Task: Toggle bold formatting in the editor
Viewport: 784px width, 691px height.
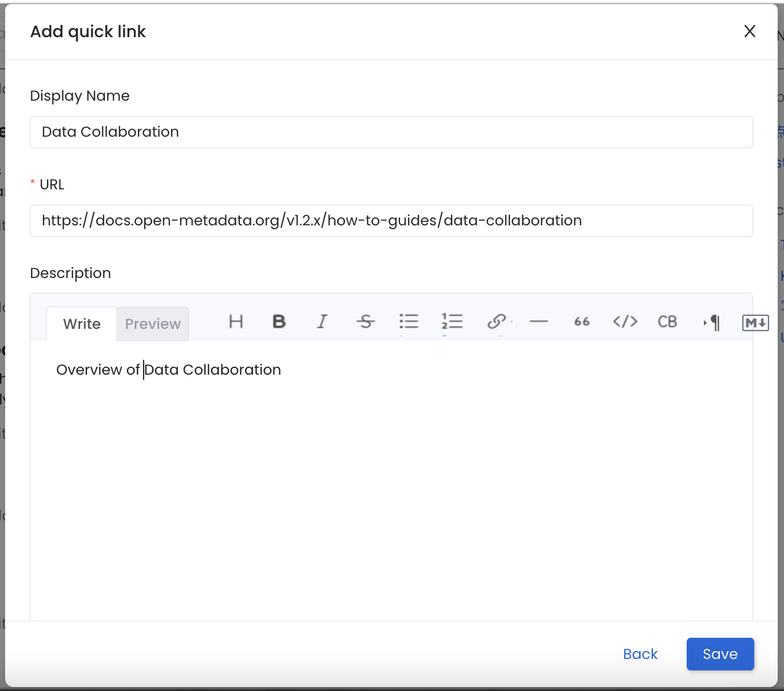Action: (x=279, y=322)
